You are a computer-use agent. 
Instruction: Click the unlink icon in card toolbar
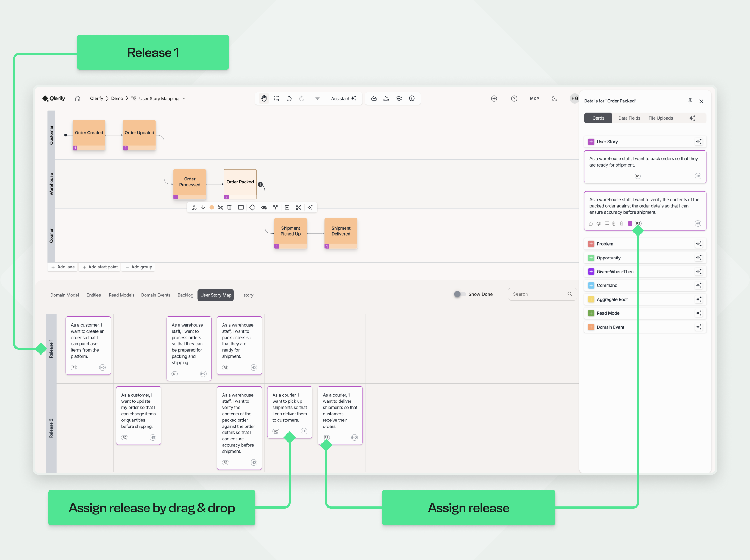[x=220, y=208]
